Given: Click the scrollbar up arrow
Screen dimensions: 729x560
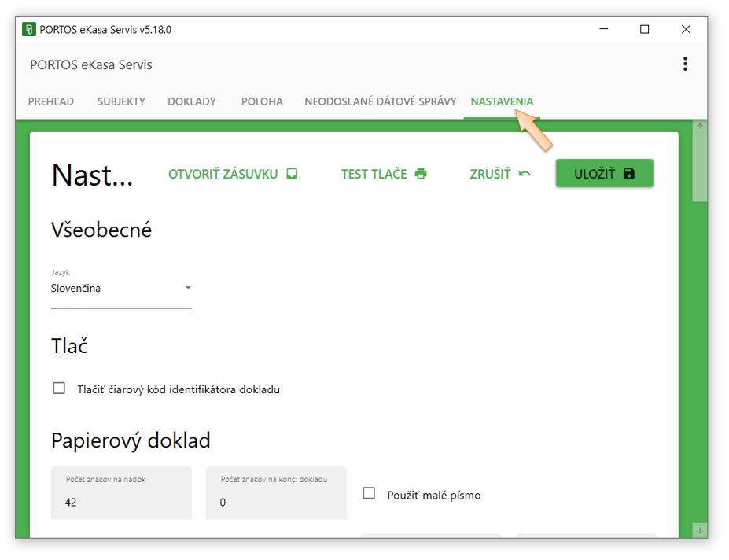Looking at the screenshot, I should [x=700, y=126].
